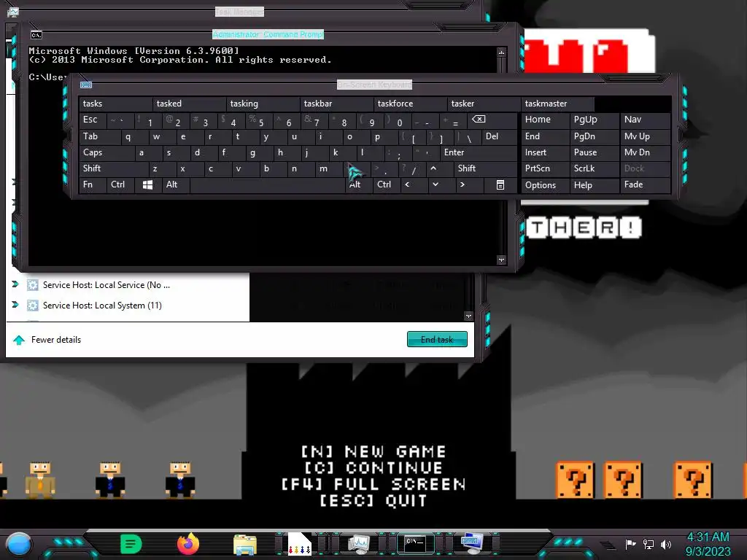The image size is (747, 560).
Task: Open the Action Center flag tray icon
Action: tap(630, 544)
